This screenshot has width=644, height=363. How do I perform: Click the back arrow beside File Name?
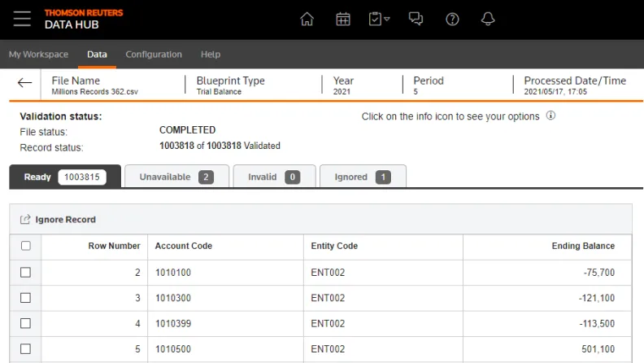[25, 83]
